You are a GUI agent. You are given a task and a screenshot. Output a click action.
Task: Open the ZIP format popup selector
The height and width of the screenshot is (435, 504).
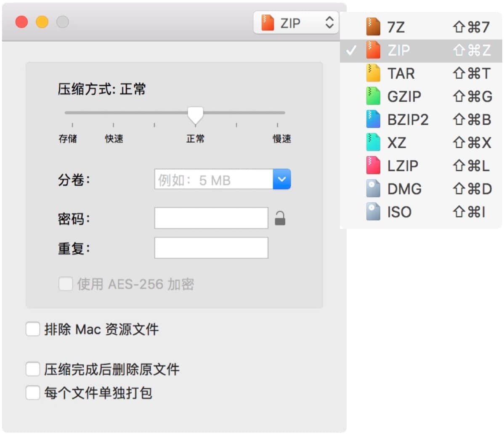pos(296,23)
